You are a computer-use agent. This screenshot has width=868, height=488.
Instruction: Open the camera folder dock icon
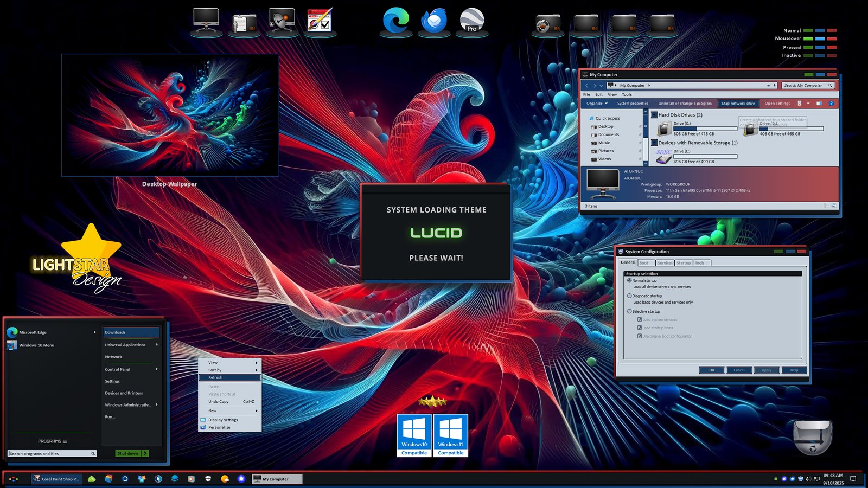pyautogui.click(x=548, y=24)
